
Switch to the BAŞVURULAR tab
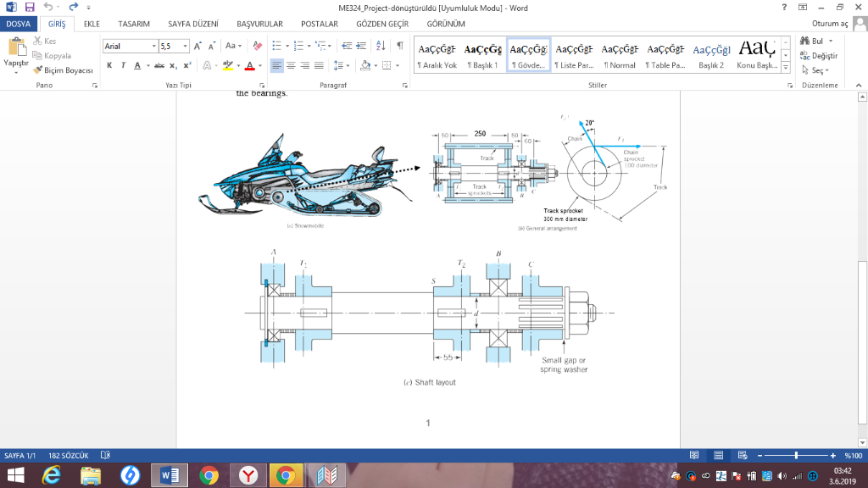tap(259, 24)
